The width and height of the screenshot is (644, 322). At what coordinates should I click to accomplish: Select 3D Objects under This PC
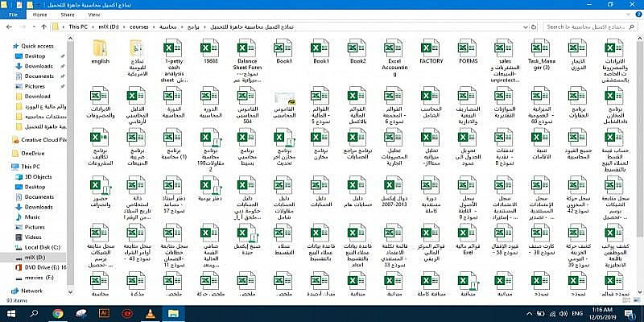tap(34, 176)
